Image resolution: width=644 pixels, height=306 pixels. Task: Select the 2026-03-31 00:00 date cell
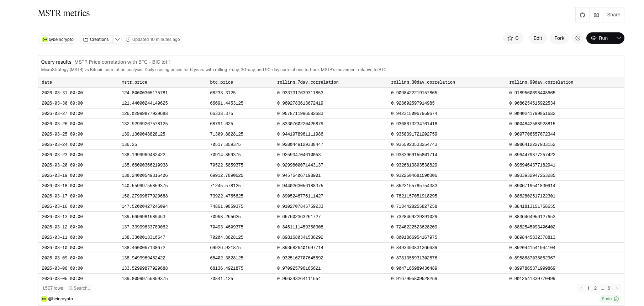[62, 93]
